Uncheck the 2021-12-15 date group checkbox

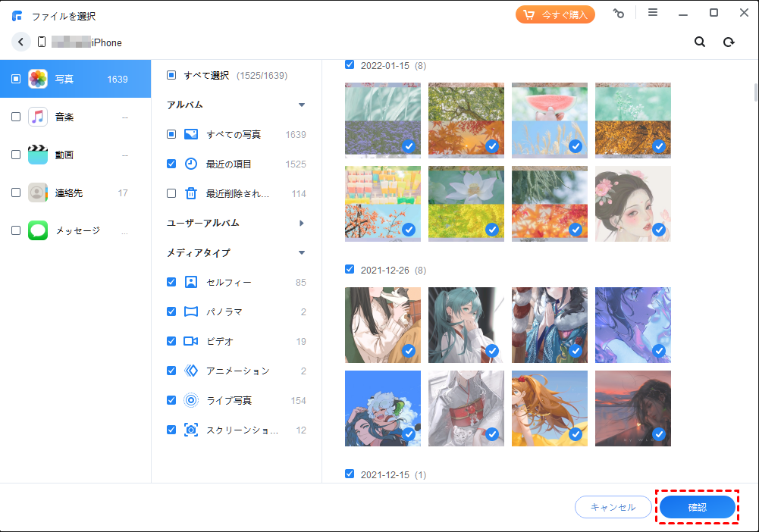[x=350, y=474]
